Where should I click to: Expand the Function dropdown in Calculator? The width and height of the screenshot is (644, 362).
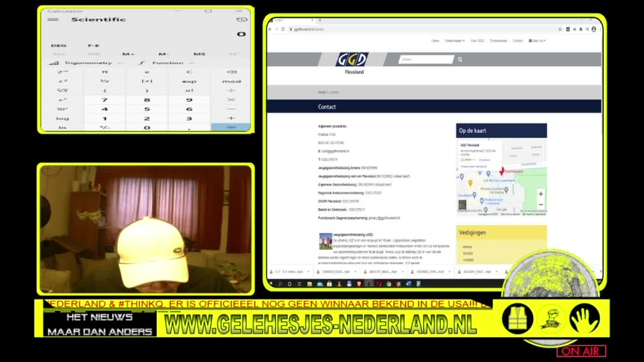pos(167,63)
